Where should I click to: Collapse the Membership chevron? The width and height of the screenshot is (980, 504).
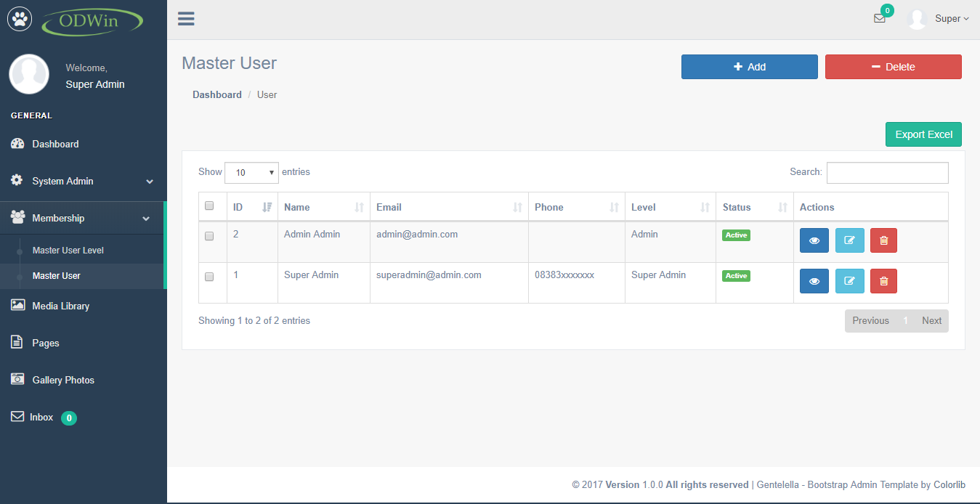(146, 219)
